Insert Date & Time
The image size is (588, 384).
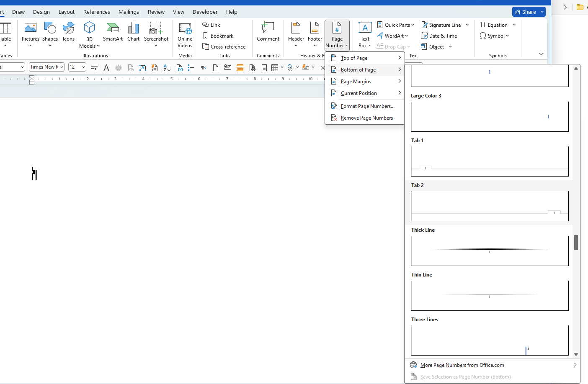coord(439,36)
